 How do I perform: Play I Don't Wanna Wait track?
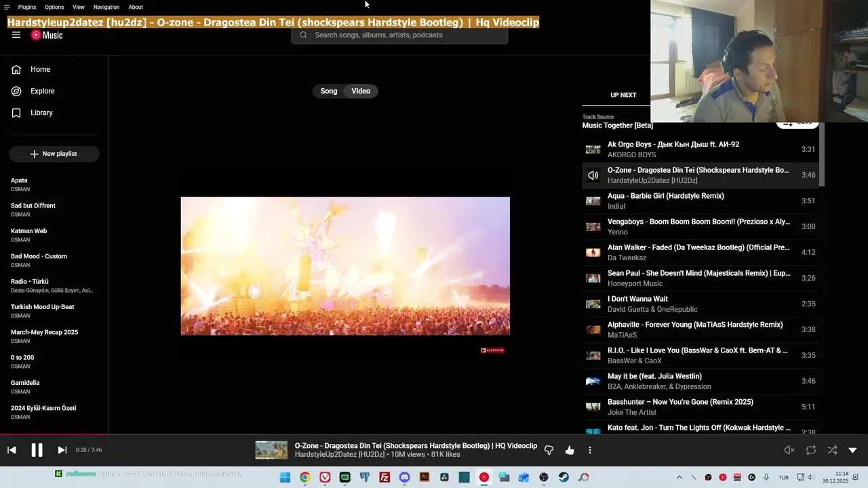(700, 304)
